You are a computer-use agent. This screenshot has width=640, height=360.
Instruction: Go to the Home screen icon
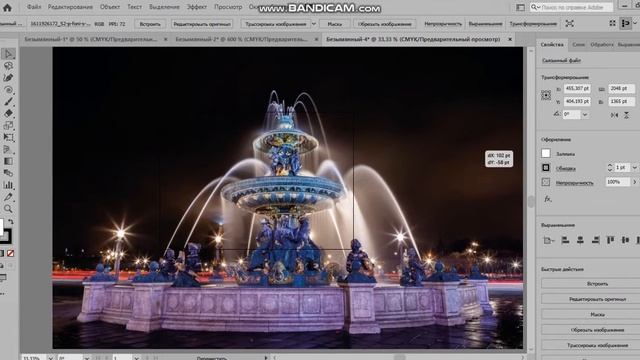(x=7, y=7)
